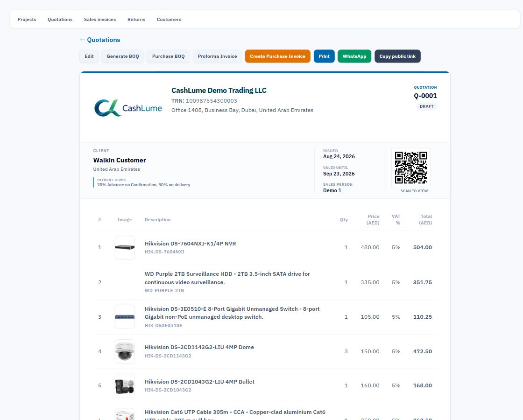Open the NVR product thumbnail

point(125,248)
